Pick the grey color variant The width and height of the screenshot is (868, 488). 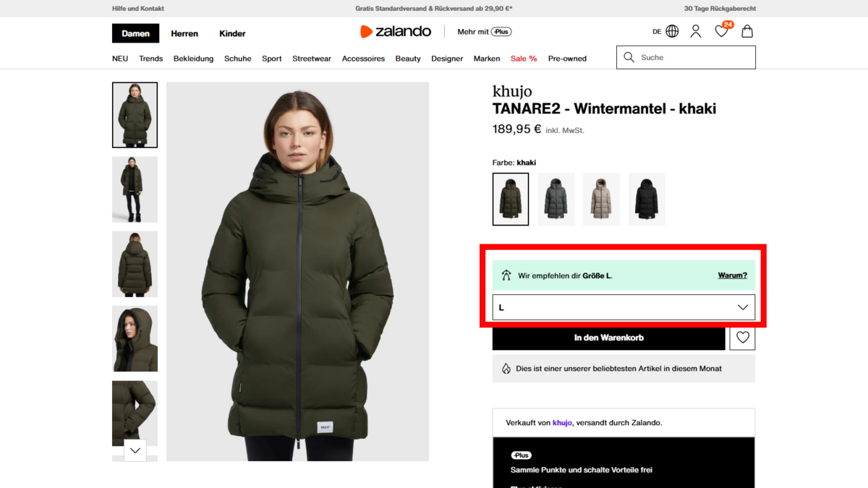click(556, 199)
